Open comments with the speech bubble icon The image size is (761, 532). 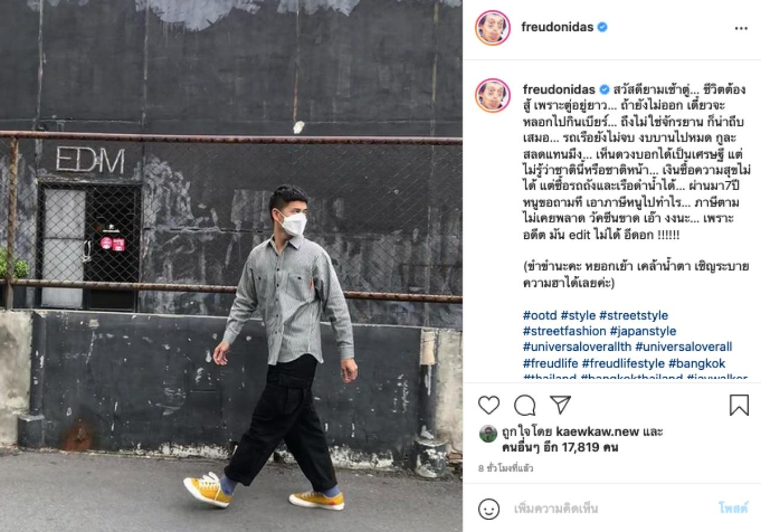point(524,405)
